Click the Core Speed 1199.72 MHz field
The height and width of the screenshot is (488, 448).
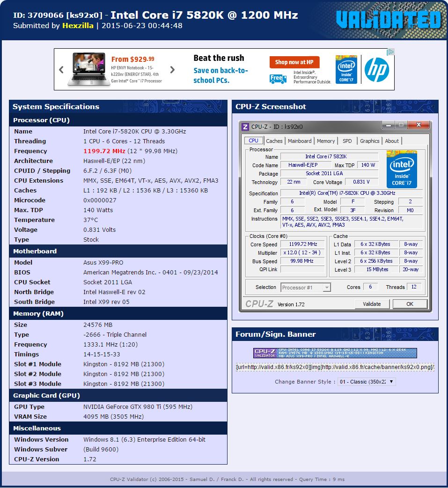(x=303, y=244)
